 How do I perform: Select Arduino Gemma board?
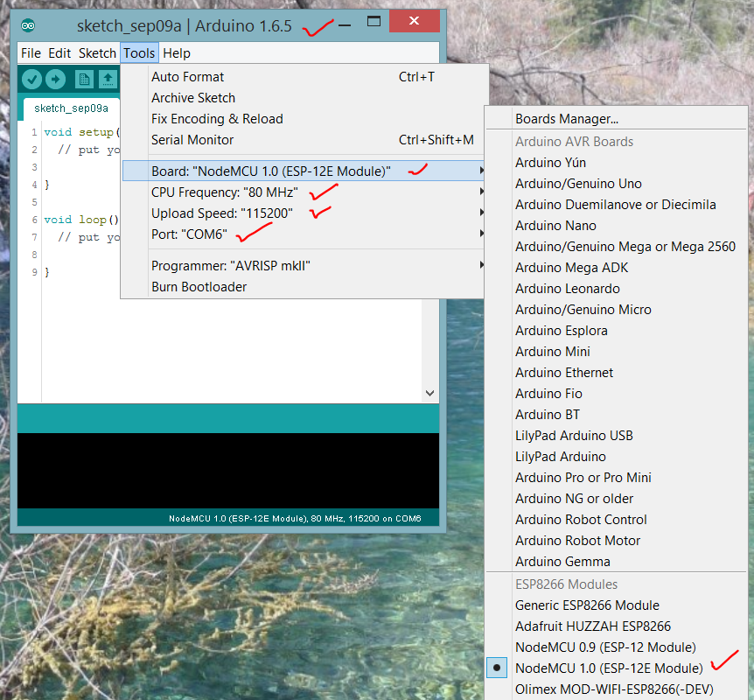coord(616,562)
